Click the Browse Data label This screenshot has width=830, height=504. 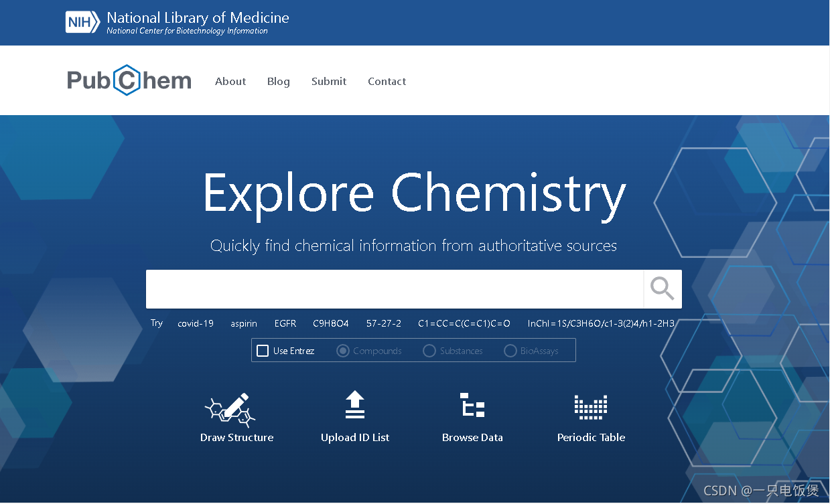click(x=472, y=437)
